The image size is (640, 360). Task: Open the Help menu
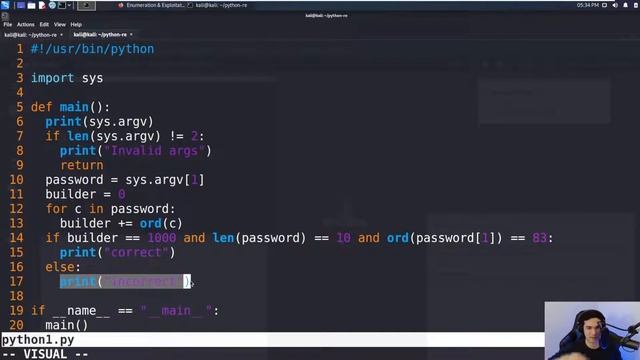[76, 24]
